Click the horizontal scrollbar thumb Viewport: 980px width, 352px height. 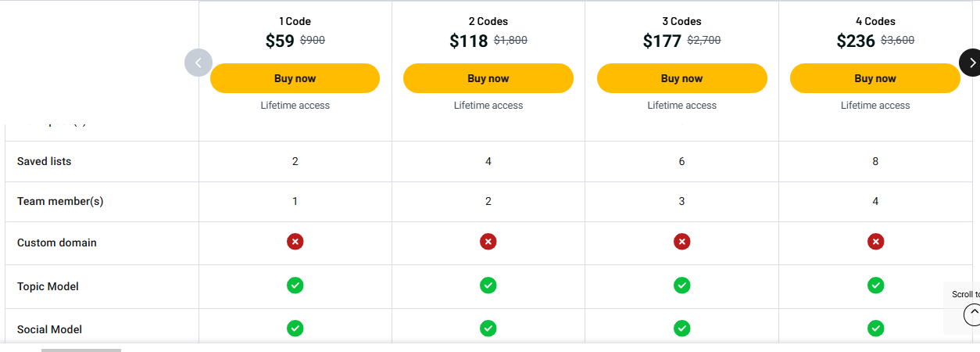coord(81,350)
